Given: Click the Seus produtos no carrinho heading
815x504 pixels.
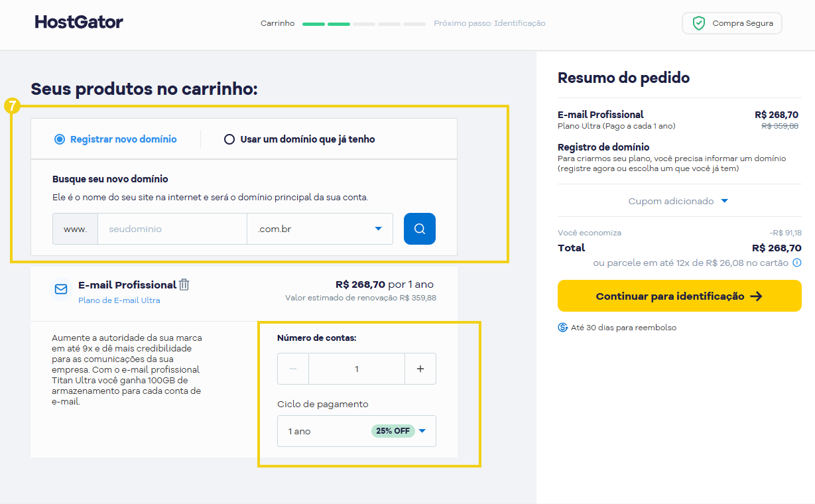Looking at the screenshot, I should pyautogui.click(x=144, y=89).
